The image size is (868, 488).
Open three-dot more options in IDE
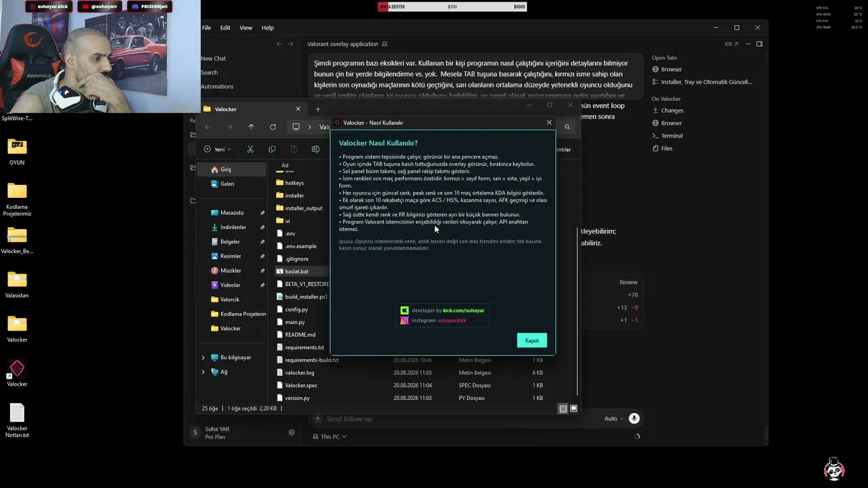(x=747, y=44)
